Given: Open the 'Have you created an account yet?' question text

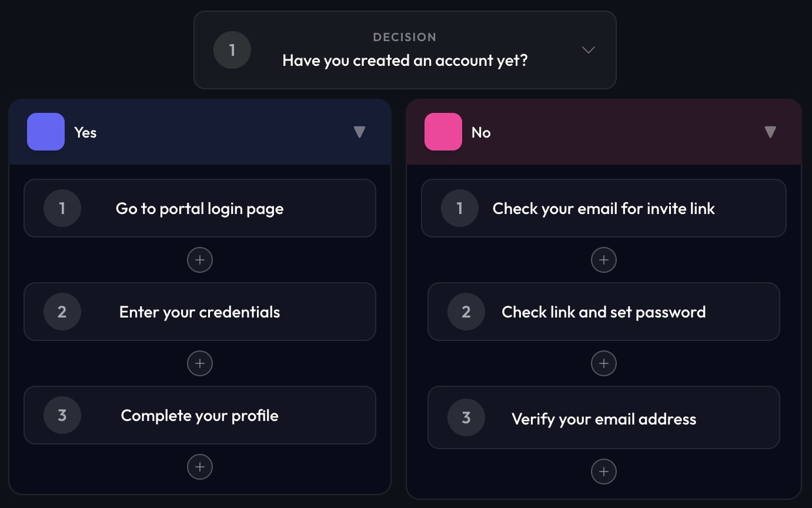Looking at the screenshot, I should [x=404, y=60].
